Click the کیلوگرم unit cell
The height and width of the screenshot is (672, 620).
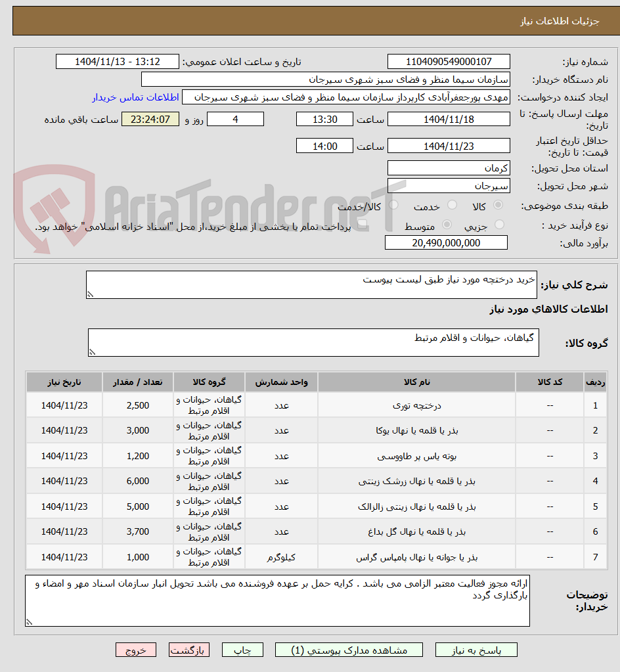click(x=281, y=556)
